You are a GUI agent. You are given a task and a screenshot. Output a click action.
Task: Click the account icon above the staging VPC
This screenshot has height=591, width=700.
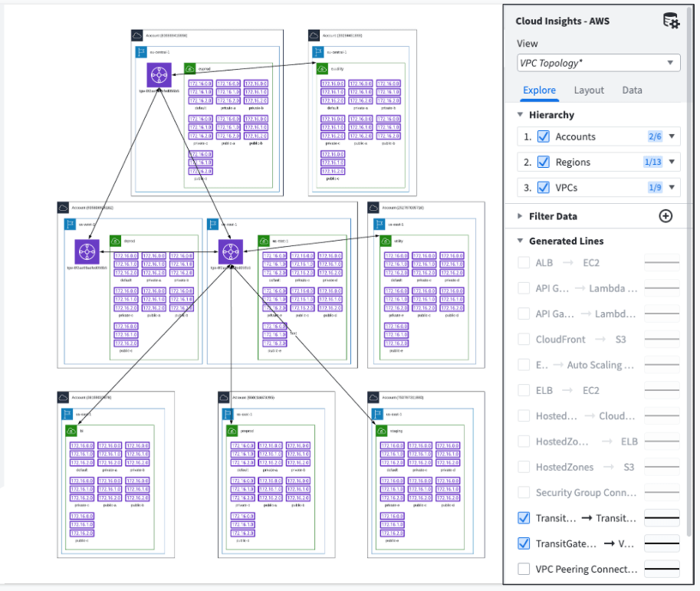[x=373, y=397]
